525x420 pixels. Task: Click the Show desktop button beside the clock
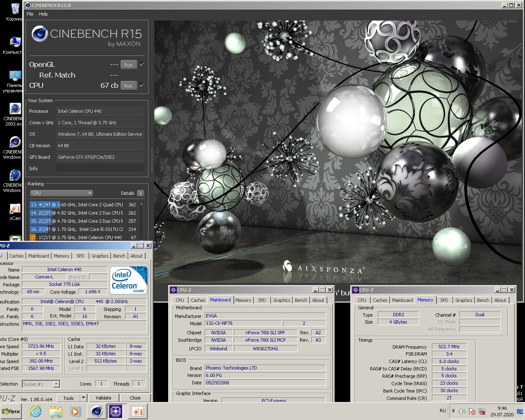click(x=520, y=411)
